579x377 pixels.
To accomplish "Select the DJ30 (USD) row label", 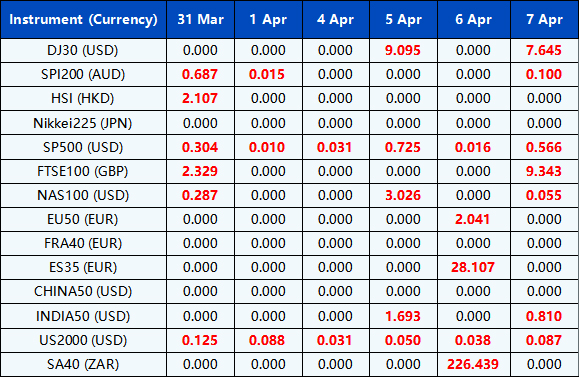I will [83, 50].
